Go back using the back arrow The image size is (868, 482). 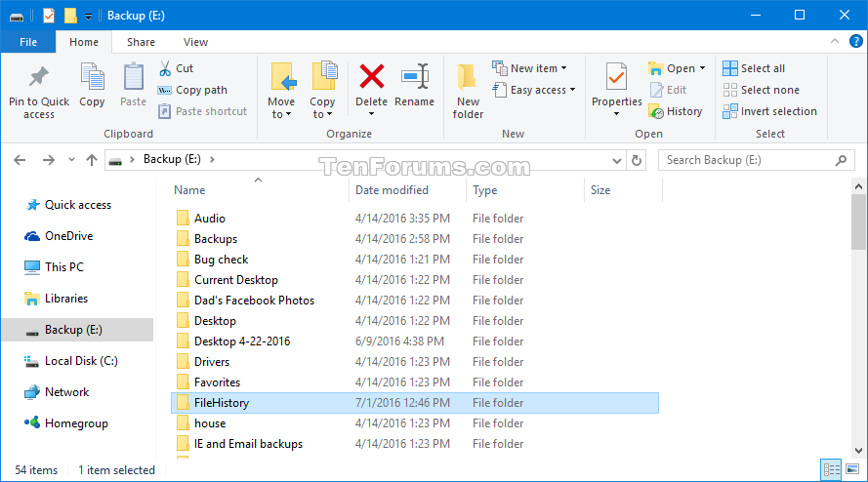(20, 160)
